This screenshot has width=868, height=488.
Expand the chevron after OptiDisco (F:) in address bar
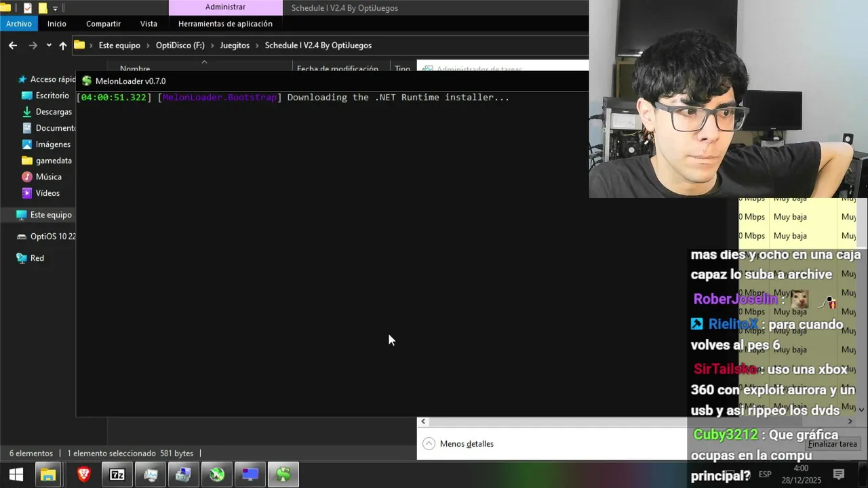tap(212, 45)
